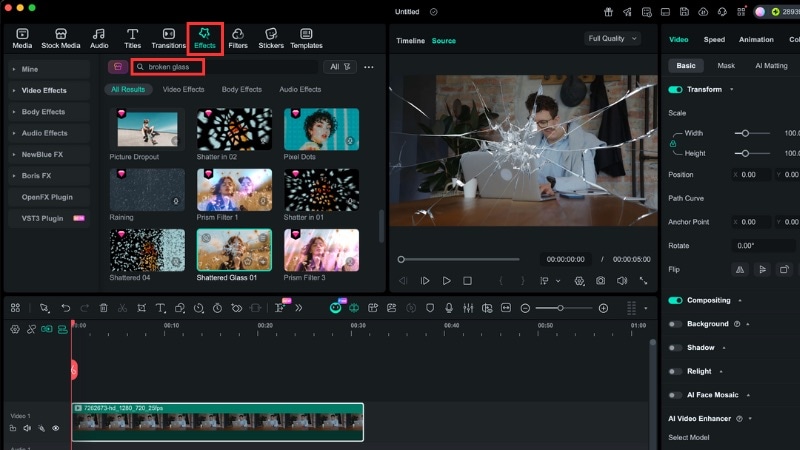
Task: Select the Video Effects results tab
Action: click(x=183, y=89)
